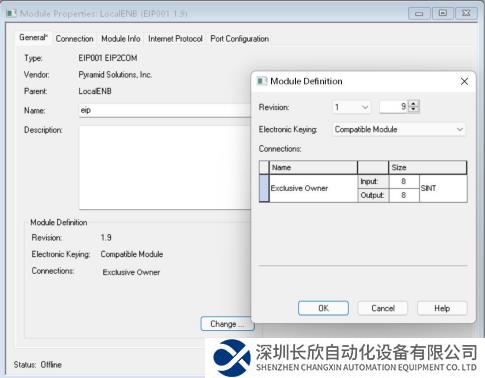Image resolution: width=485 pixels, height=378 pixels.
Task: Increase minor revision with up arrow
Action: [x=413, y=104]
